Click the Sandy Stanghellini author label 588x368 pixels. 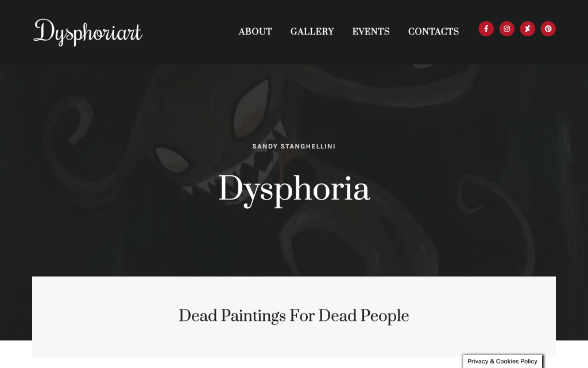point(293,147)
